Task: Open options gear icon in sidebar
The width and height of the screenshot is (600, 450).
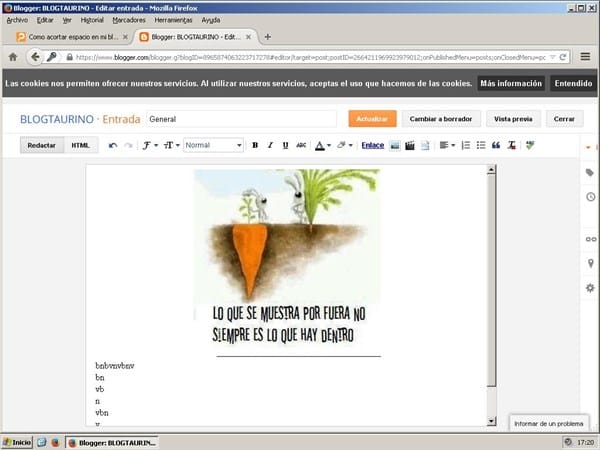Action: pos(590,288)
